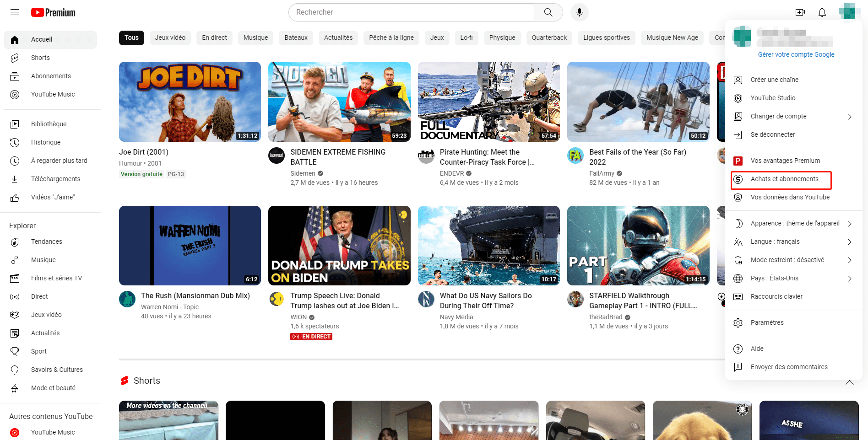Open FailArmy channel link
868x440 pixels.
click(602, 173)
